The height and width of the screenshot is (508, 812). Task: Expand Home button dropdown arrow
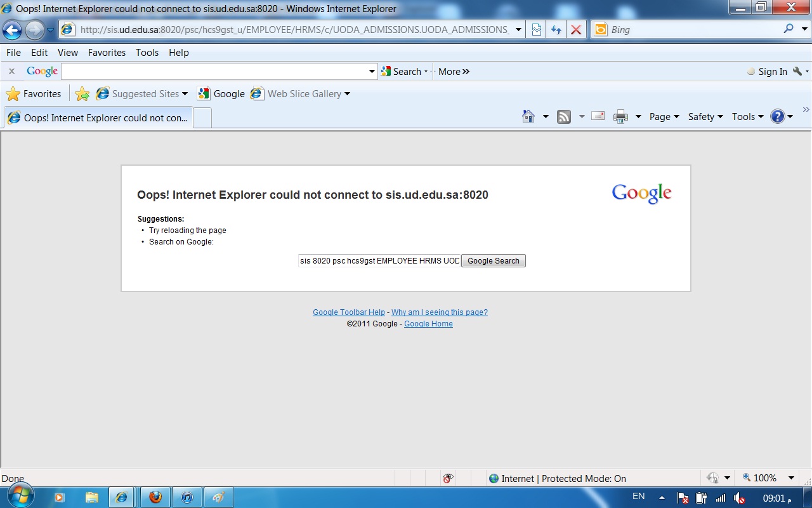546,117
